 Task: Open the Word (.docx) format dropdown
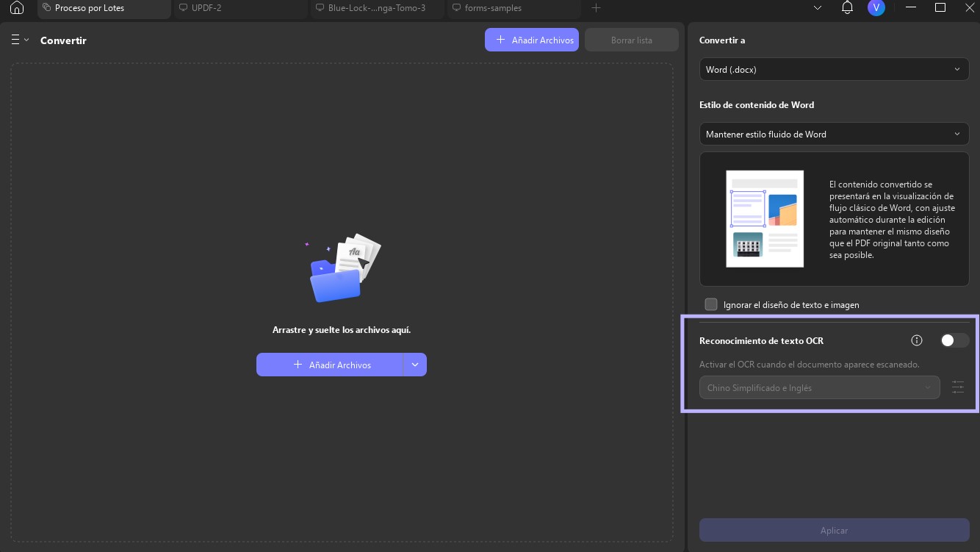click(835, 70)
